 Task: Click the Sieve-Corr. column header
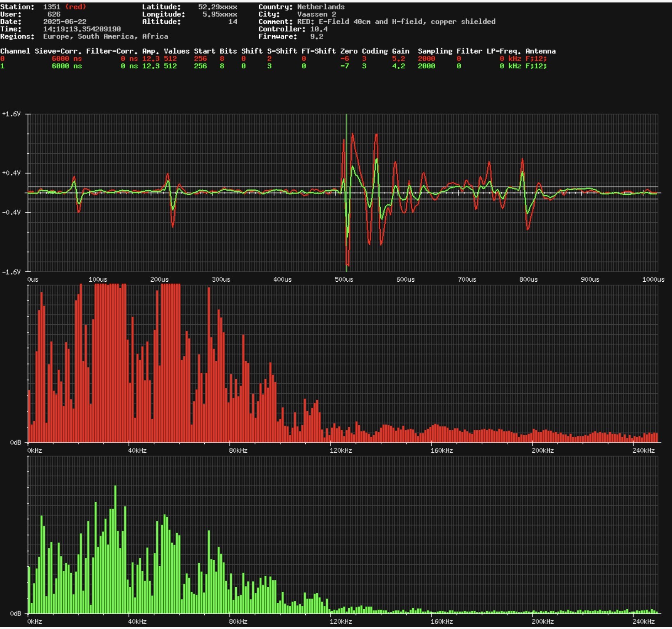click(58, 51)
